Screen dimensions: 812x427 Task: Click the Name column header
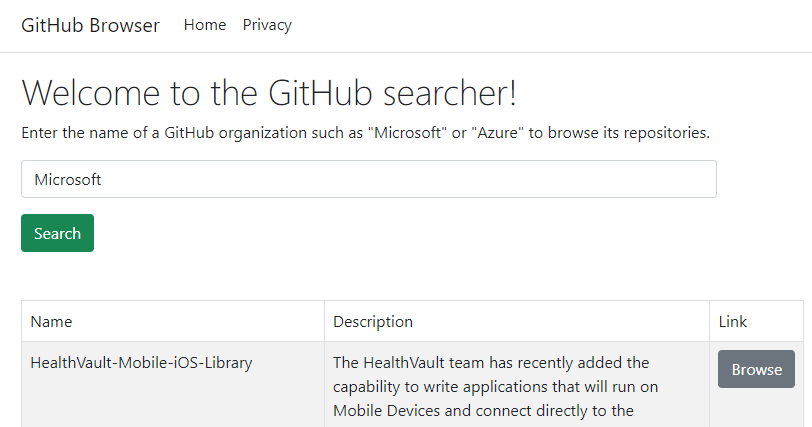tap(52, 322)
